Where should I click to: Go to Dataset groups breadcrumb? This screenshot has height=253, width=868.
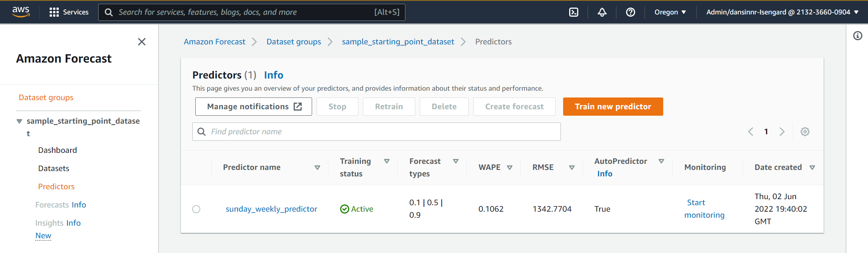(x=294, y=42)
